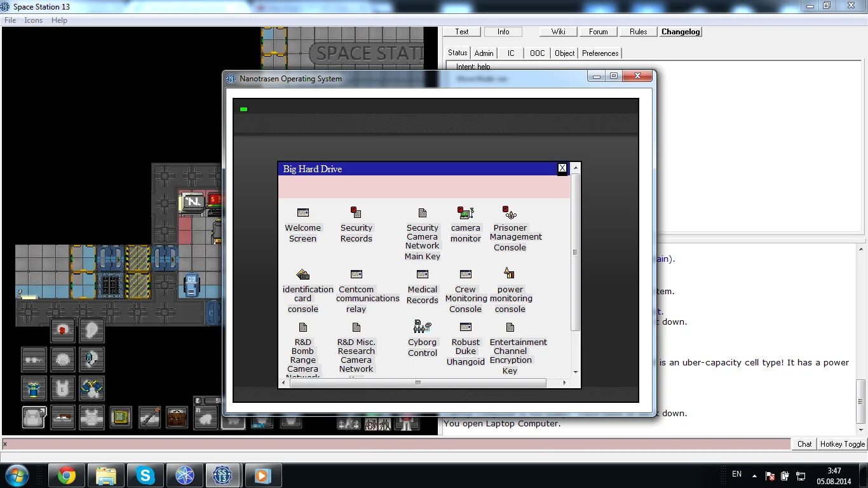Click the Big Hard Drive scroll-down arrow
Image resolution: width=868 pixels, height=488 pixels.
coord(576,372)
